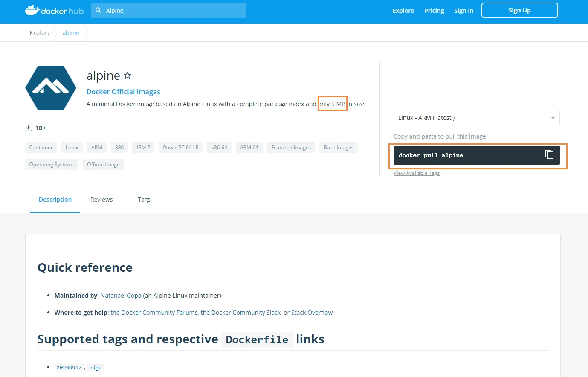Image resolution: width=588 pixels, height=377 pixels.
Task: Open the Sign In page
Action: pyautogui.click(x=463, y=11)
